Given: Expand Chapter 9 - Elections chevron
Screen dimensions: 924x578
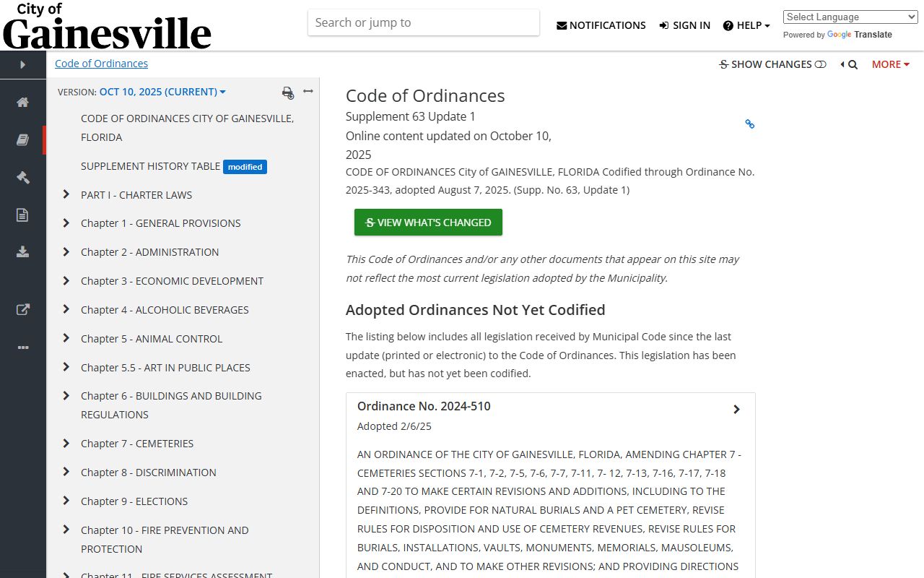Looking at the screenshot, I should [66, 501].
